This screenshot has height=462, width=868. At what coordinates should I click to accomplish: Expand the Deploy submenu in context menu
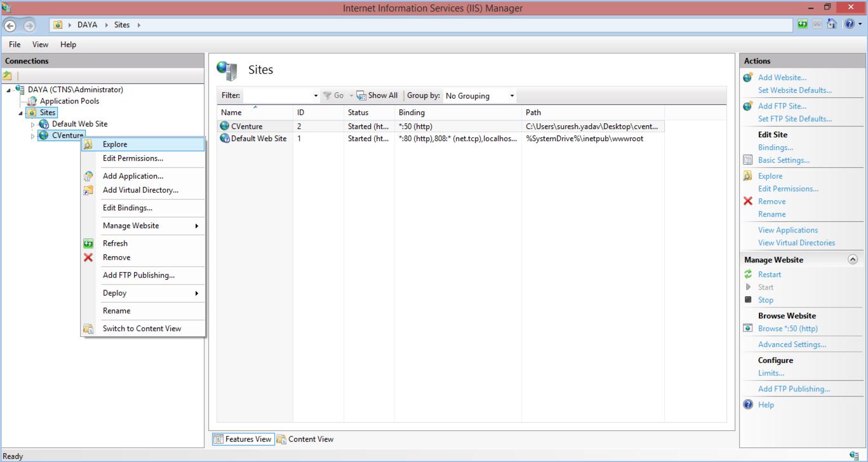click(197, 293)
